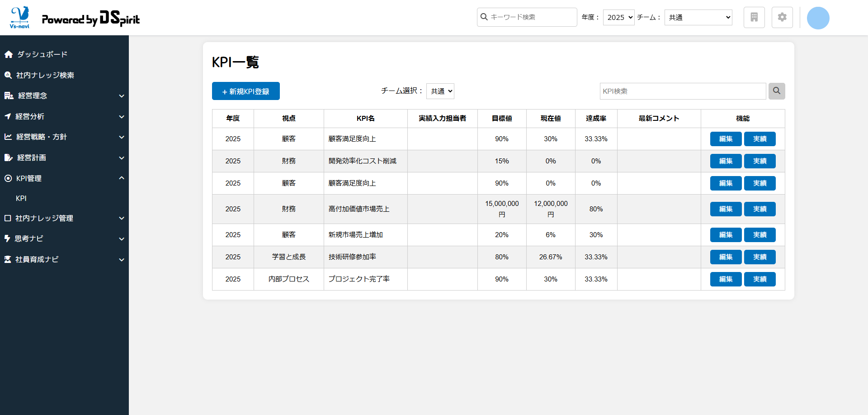Open 実績 for 高付加価値市場売上
This screenshot has width=868, height=415.
(760, 209)
